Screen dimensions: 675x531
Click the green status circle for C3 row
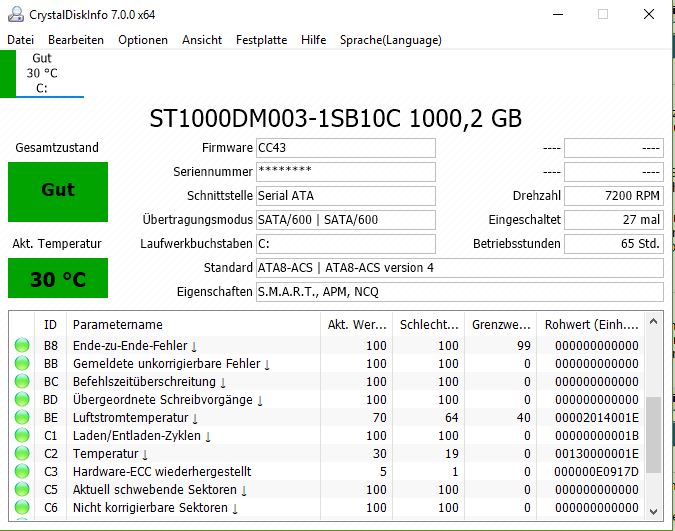(22, 472)
